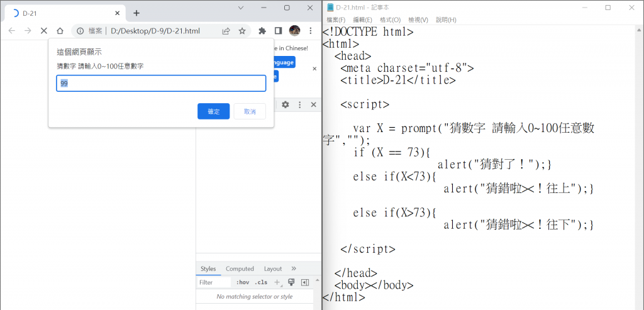
Task: Stop page loading with the X icon
Action: click(44, 31)
